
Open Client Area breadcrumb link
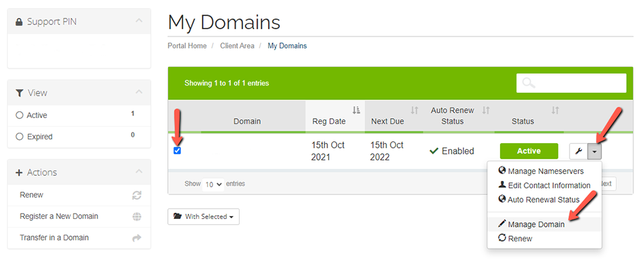click(237, 46)
